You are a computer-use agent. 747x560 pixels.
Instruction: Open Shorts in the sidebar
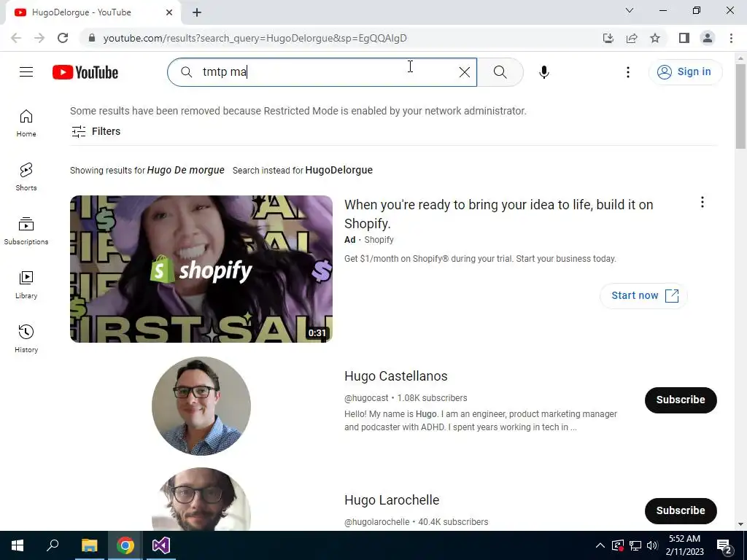26,177
